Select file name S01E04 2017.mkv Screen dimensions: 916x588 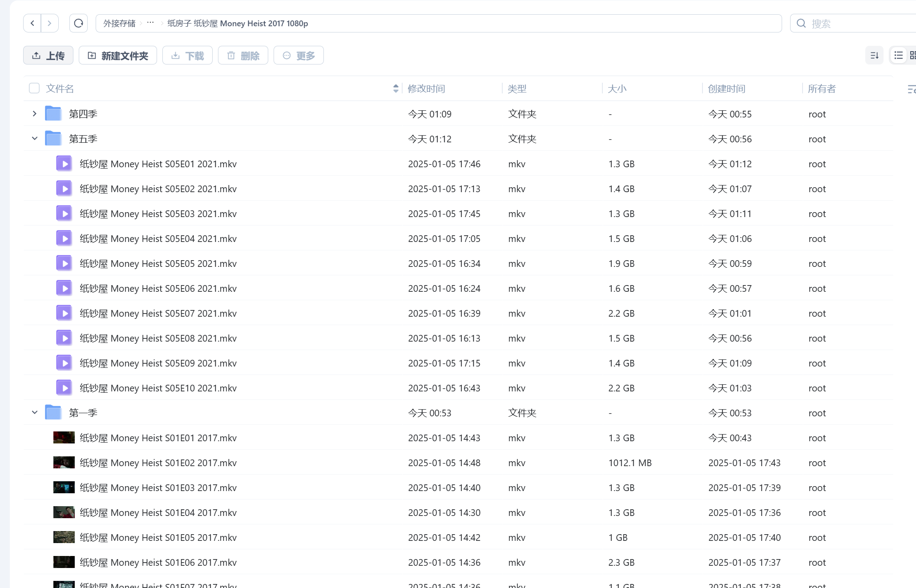[x=158, y=512]
